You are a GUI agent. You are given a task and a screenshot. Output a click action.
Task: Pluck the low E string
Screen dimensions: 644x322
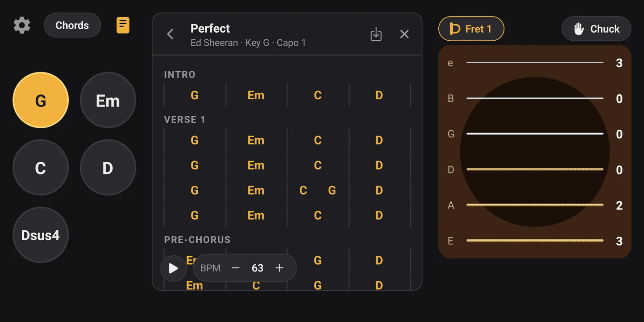(x=535, y=241)
